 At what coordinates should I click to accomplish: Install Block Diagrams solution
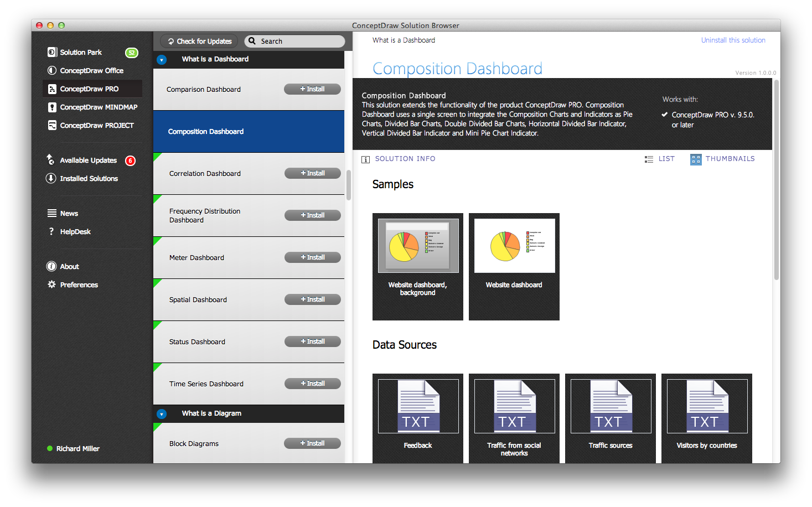[312, 443]
